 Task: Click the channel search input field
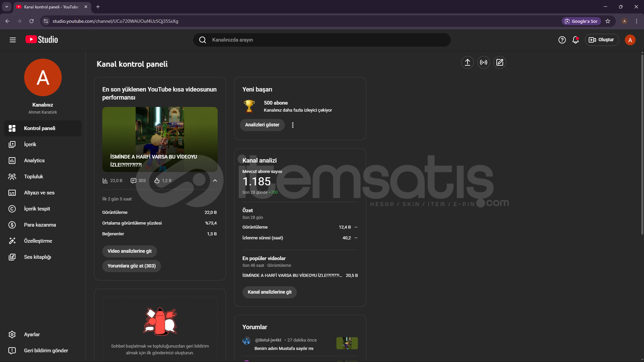tap(322, 40)
